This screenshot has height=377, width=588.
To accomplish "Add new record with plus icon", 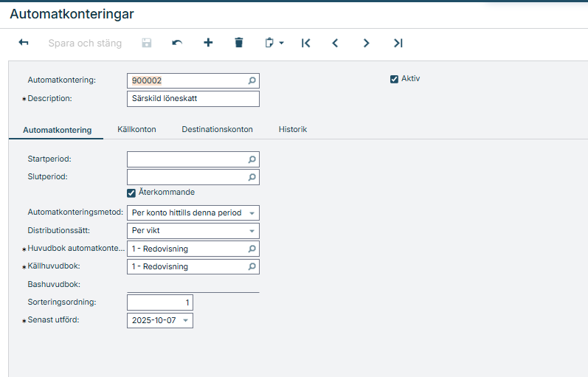I will 208,44.
